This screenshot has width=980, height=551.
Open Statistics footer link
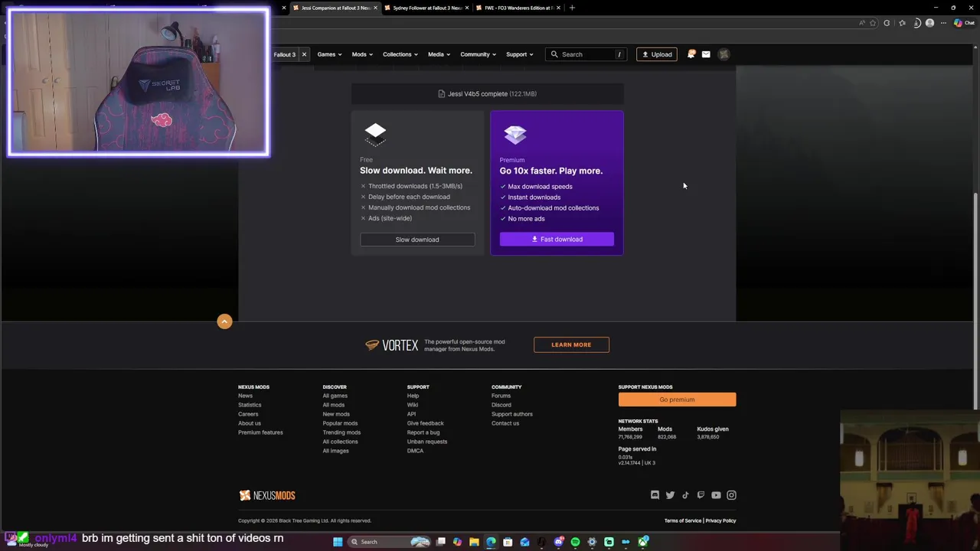tap(250, 405)
